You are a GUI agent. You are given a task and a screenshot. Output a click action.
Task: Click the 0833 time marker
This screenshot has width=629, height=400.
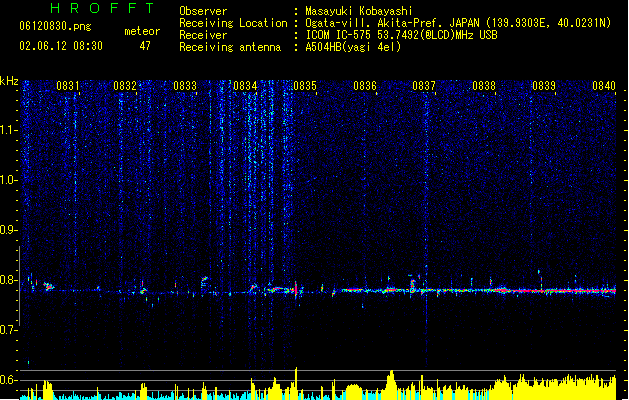pyautogui.click(x=185, y=86)
